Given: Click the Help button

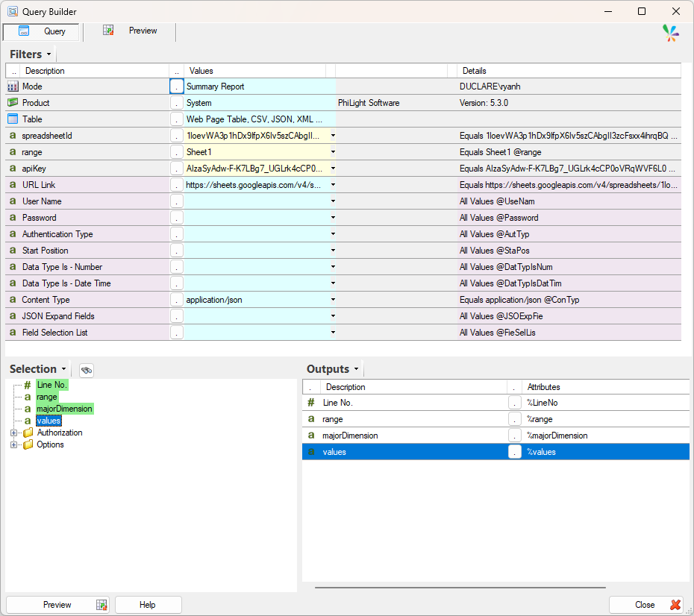Looking at the screenshot, I should point(149,605).
